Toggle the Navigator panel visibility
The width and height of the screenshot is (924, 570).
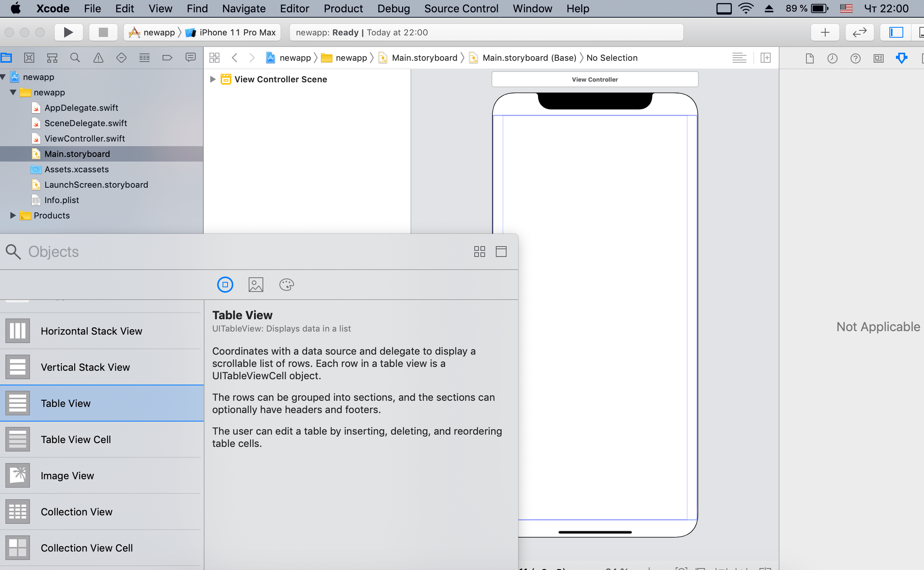(896, 32)
